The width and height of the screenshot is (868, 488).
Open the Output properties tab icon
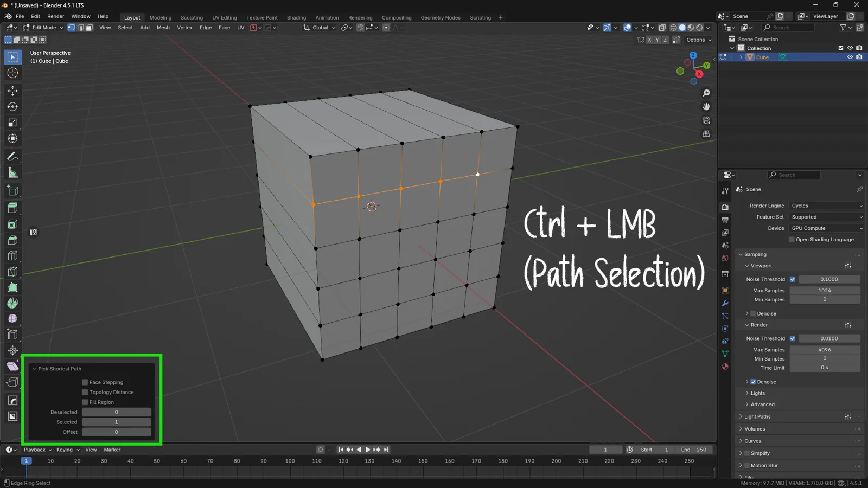[725, 220]
